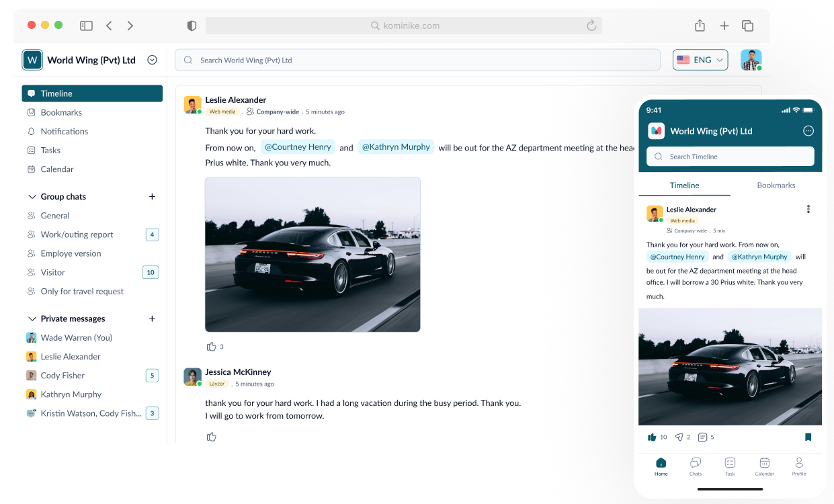Click the Search World Wing search field
The image size is (834, 504).
(417, 60)
